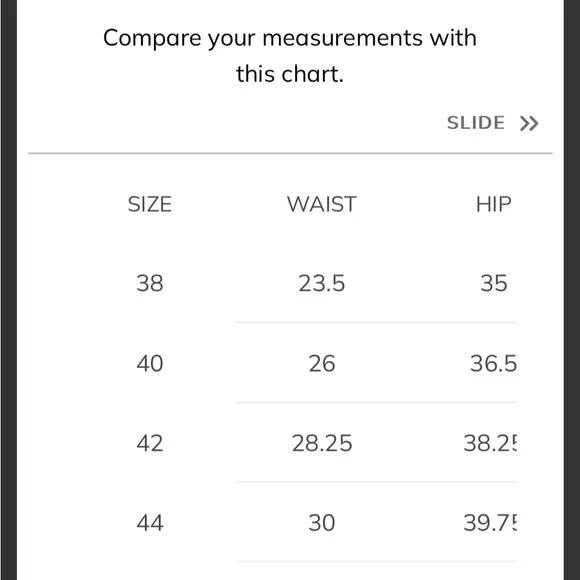Click the 'this chart.' text line
Viewport: 580px width, 580px height.
tap(290, 74)
